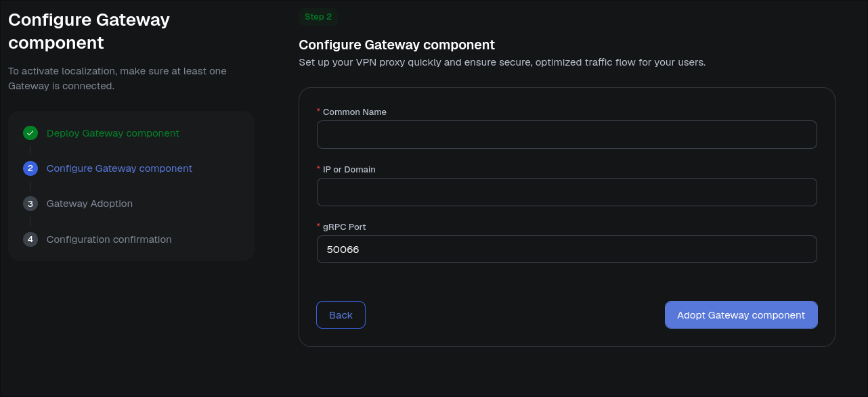Click the gRPC Port label

(x=345, y=227)
